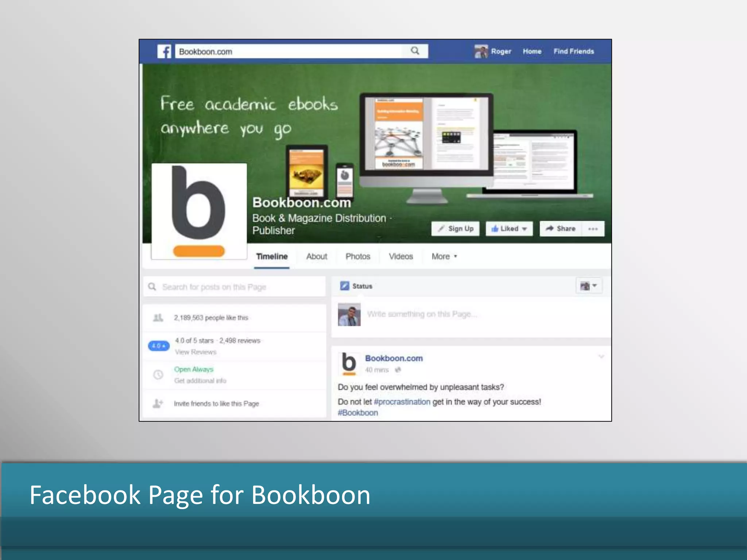Click 'Write something on this Page' field
Screen dimensions: 747x560
[422, 314]
